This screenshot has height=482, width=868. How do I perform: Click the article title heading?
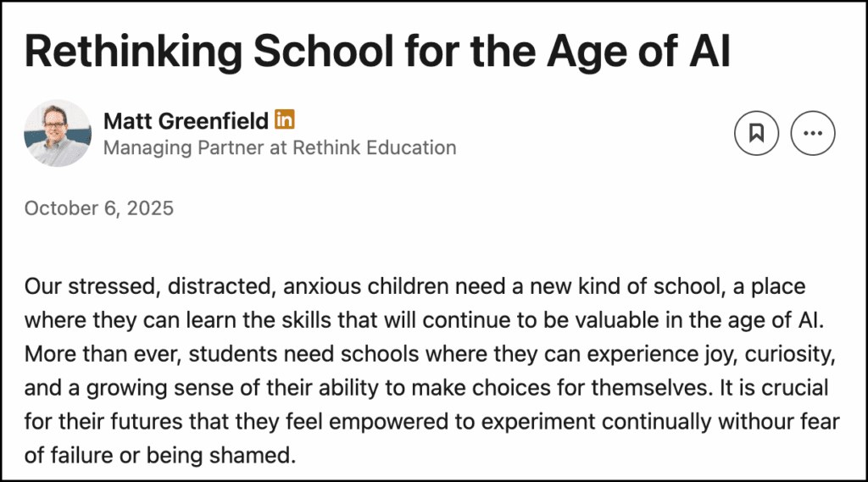(x=377, y=53)
